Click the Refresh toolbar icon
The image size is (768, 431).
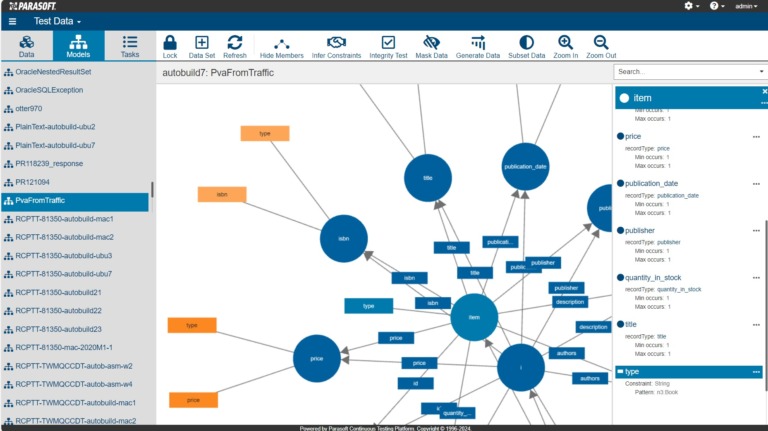click(235, 43)
